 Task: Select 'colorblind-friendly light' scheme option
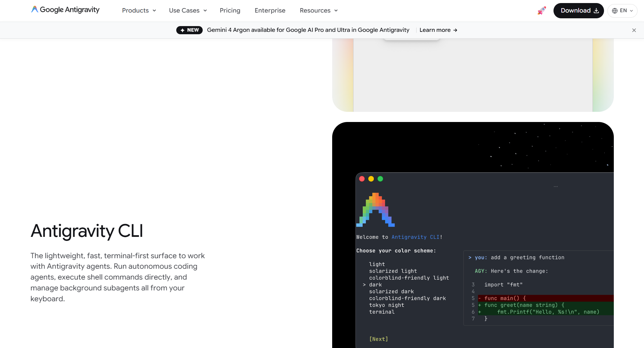(x=409, y=278)
